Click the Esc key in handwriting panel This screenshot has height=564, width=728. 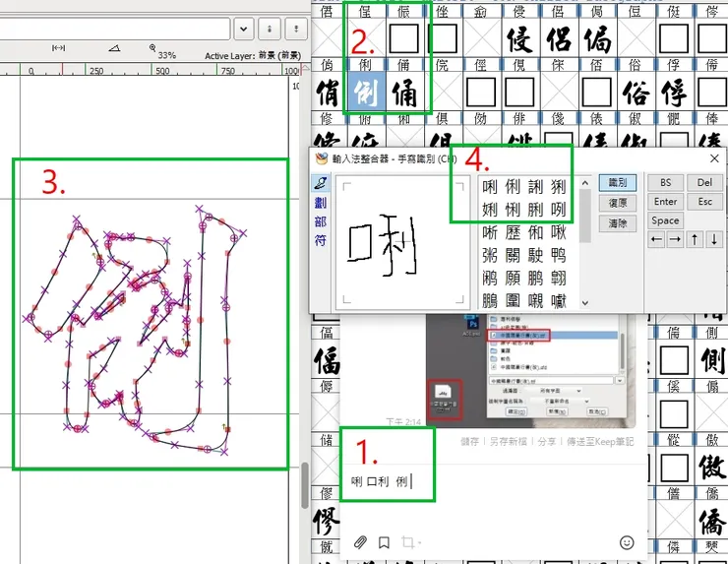click(x=704, y=202)
